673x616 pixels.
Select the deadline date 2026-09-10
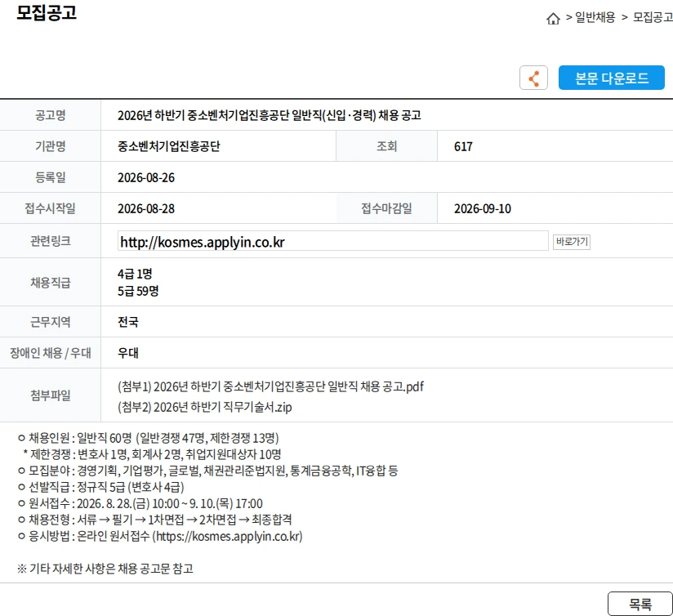[483, 208]
